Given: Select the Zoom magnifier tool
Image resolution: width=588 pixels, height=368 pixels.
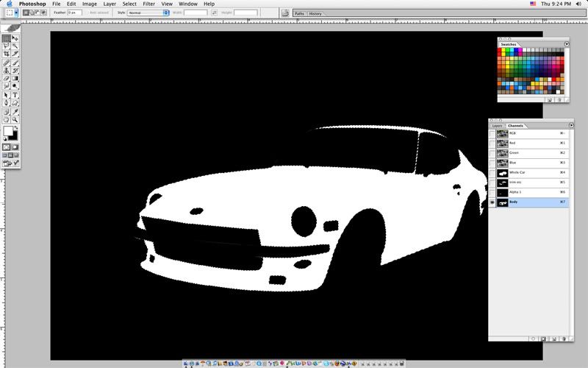Looking at the screenshot, I should pos(15,118).
